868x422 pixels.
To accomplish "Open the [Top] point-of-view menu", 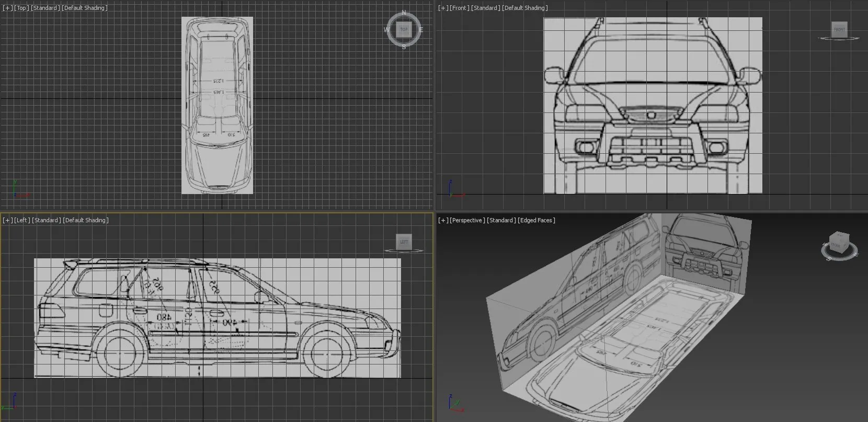I will point(21,8).
